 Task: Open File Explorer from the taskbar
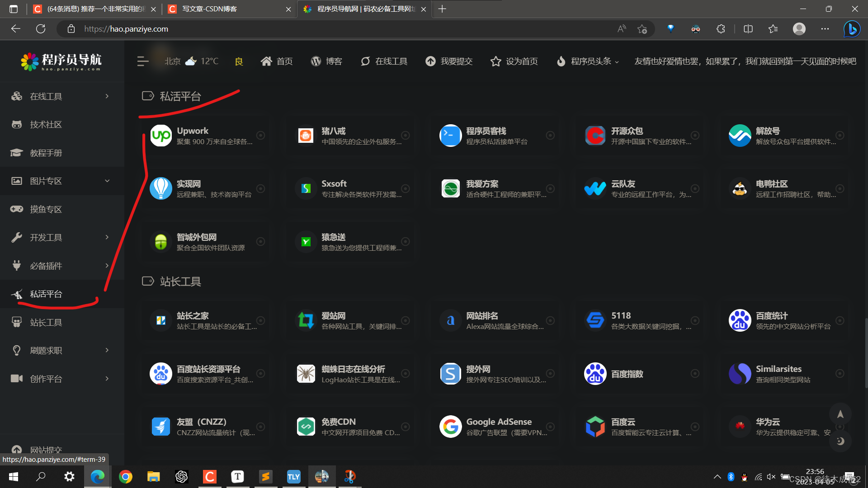point(154,477)
